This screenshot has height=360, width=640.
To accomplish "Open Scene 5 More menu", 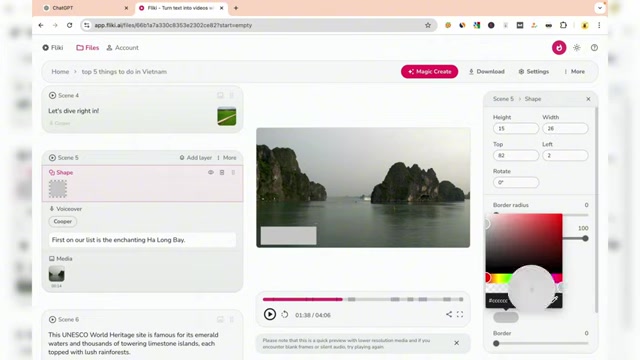I will (x=227, y=158).
